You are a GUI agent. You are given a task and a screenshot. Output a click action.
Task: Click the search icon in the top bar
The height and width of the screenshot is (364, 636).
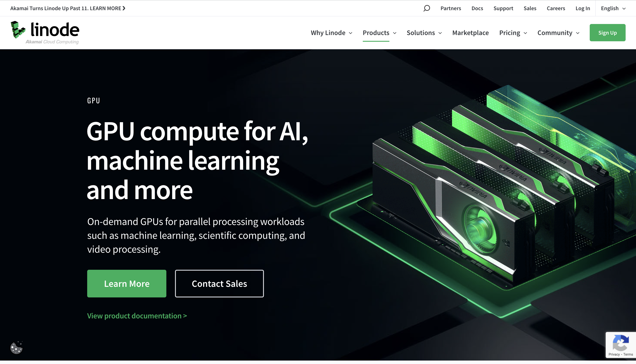tap(426, 8)
